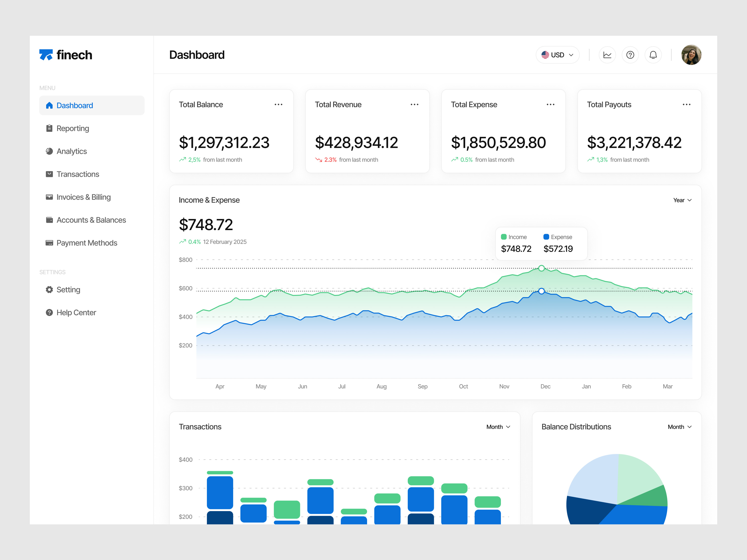Open Total Balance card options menu

(278, 105)
